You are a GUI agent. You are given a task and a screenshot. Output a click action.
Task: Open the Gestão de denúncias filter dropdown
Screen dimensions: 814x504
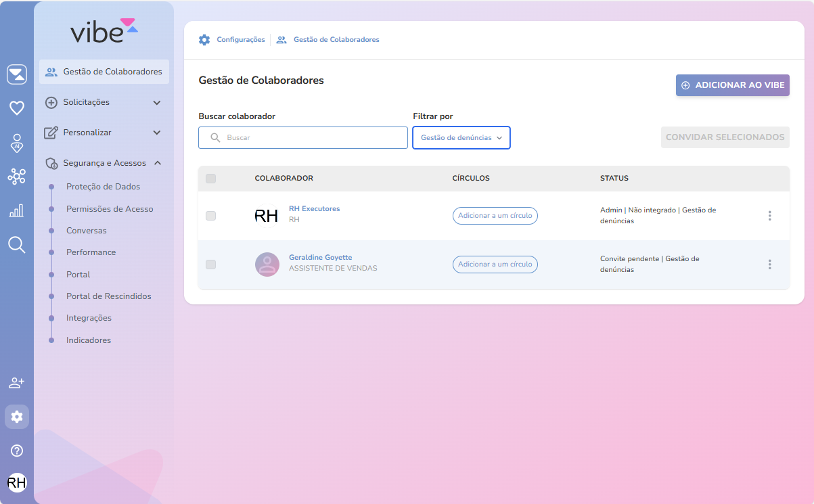tap(461, 137)
